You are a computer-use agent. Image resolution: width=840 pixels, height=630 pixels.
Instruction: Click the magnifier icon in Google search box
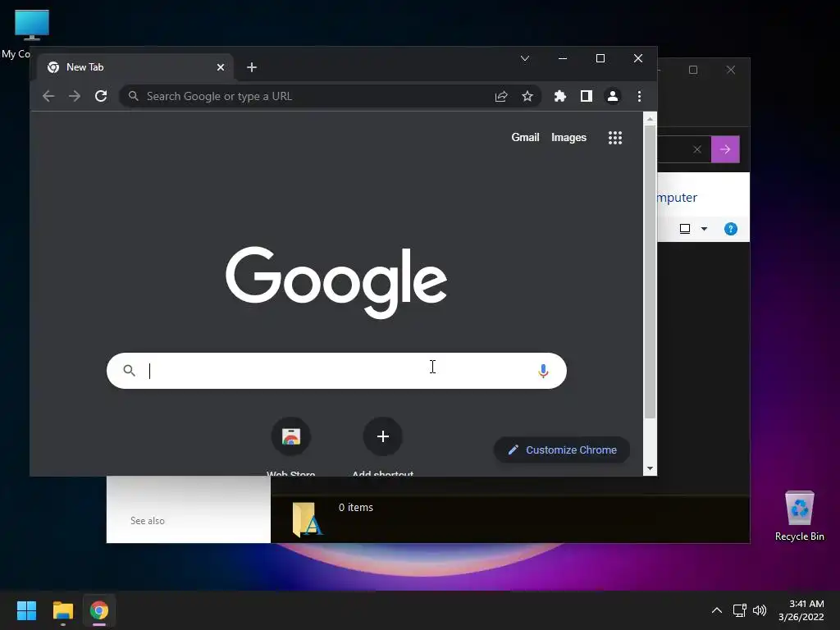[x=129, y=370]
